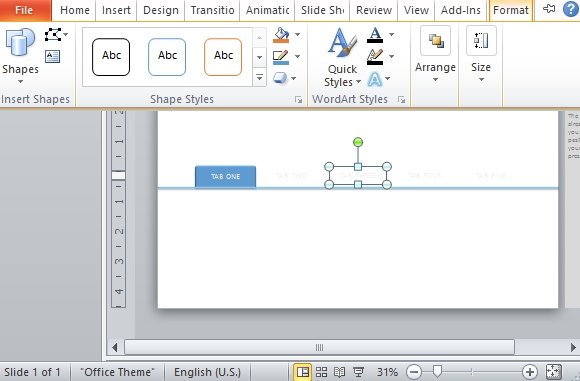Apply the orange outline Abc shape style
The image size is (580, 381).
[223, 57]
